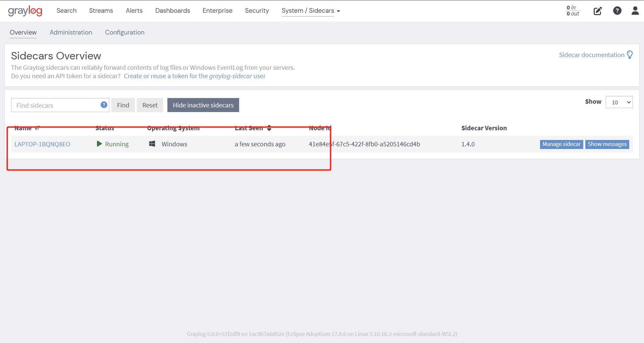
Task: Click the Status column header
Action: (x=105, y=128)
